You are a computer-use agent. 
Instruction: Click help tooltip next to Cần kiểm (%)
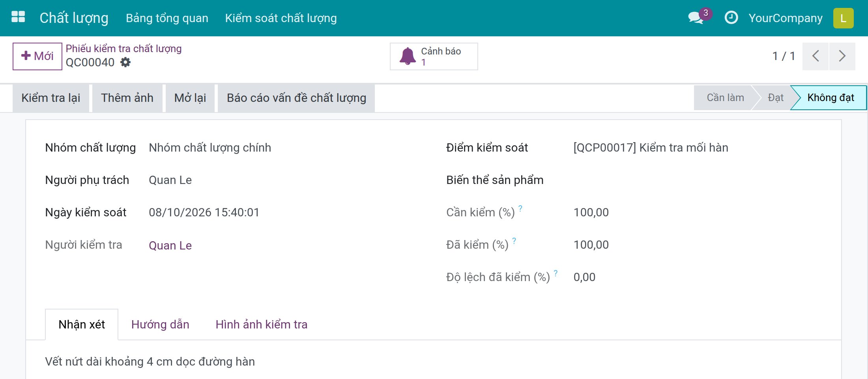[520, 208]
